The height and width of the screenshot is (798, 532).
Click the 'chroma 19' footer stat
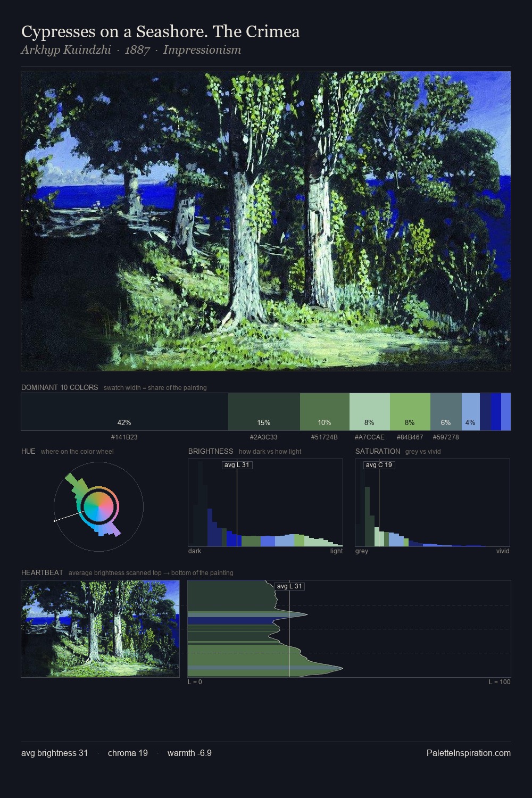point(128,753)
